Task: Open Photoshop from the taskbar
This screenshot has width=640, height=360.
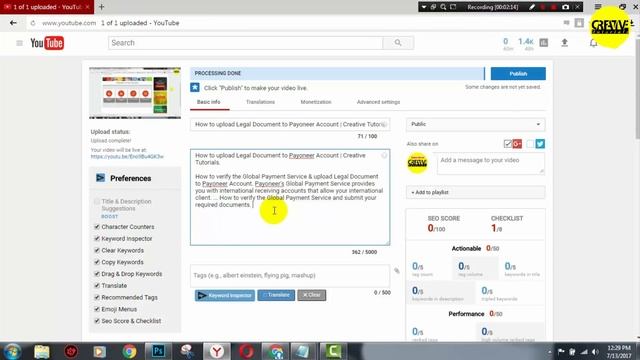Action: (158, 351)
